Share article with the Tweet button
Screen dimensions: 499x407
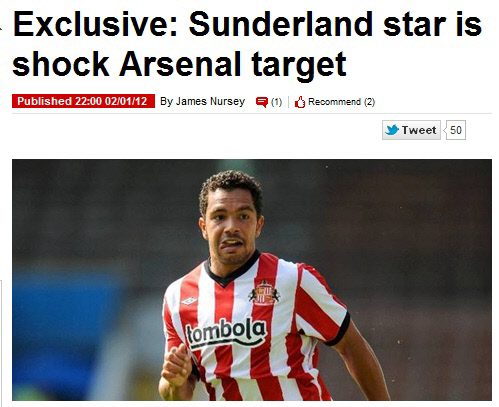click(x=411, y=130)
